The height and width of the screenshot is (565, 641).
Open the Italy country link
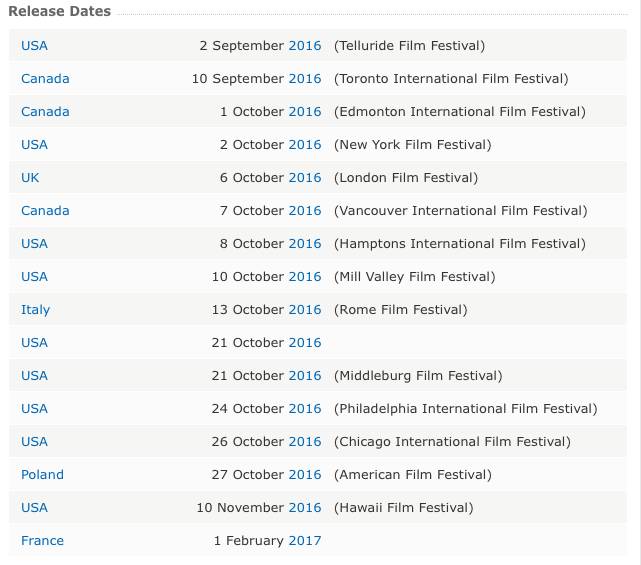(35, 310)
